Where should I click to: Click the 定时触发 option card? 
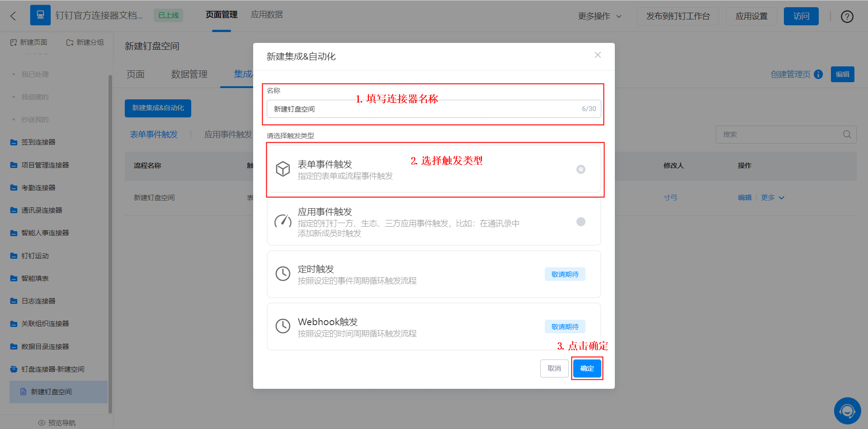click(x=434, y=274)
